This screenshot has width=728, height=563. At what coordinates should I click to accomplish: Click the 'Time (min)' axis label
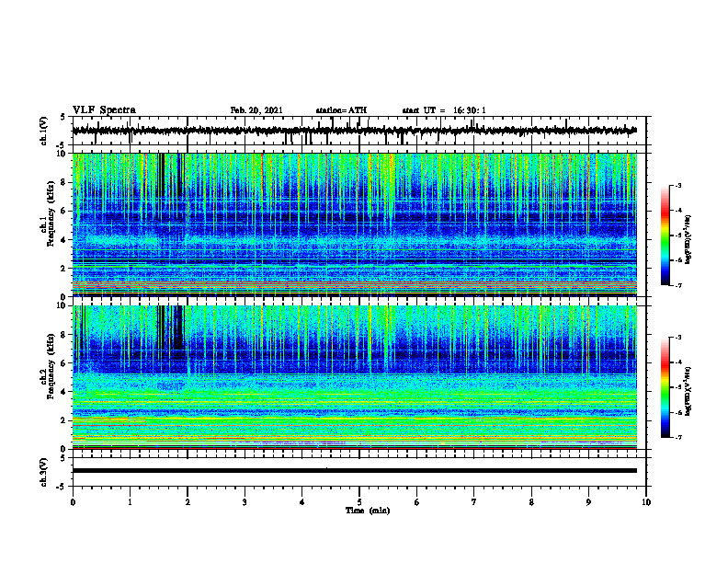click(x=368, y=511)
